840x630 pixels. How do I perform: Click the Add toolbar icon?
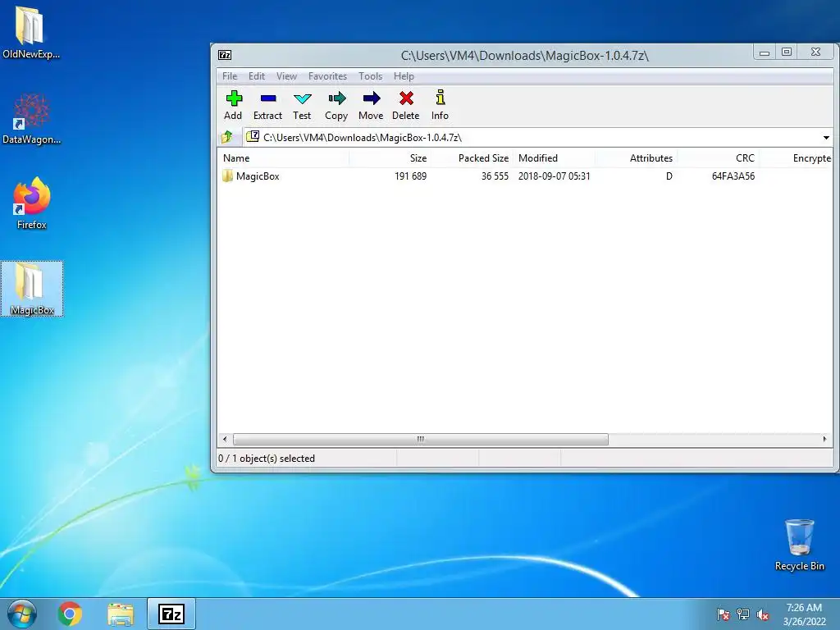(234, 104)
